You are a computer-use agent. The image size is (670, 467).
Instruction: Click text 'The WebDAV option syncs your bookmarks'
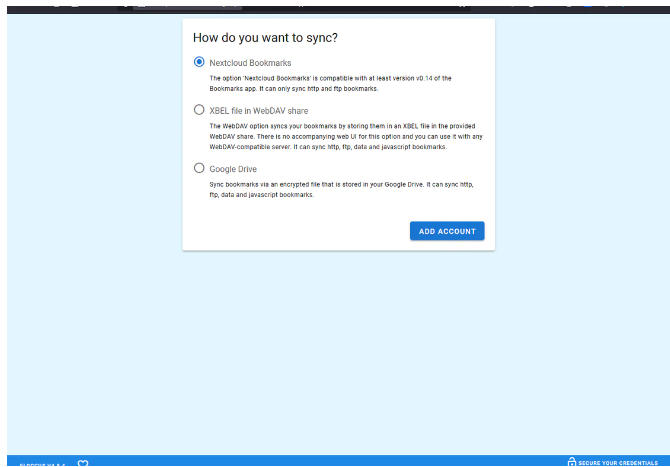[x=346, y=136]
